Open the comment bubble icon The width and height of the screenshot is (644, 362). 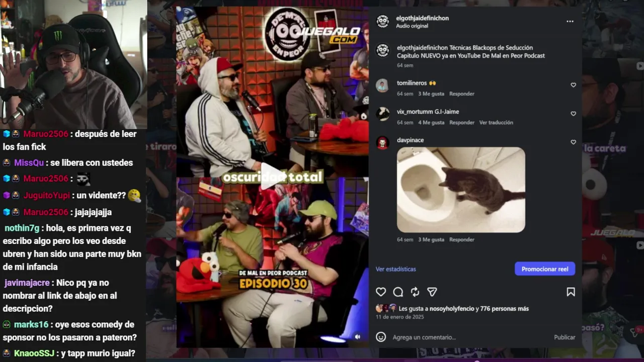398,292
